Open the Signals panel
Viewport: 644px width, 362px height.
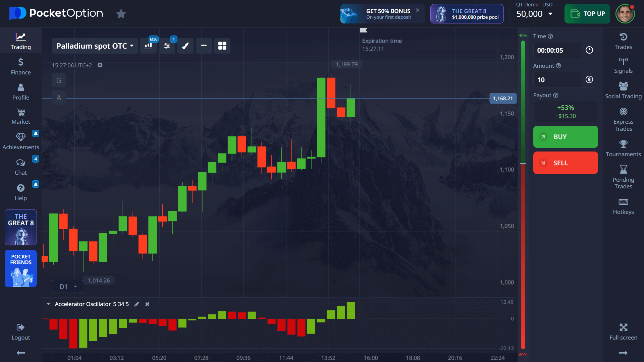pos(623,65)
